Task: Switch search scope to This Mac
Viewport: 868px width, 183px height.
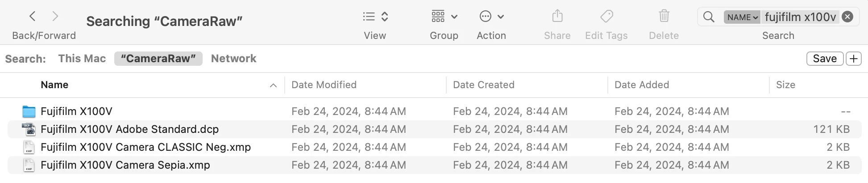Action: click(x=82, y=59)
